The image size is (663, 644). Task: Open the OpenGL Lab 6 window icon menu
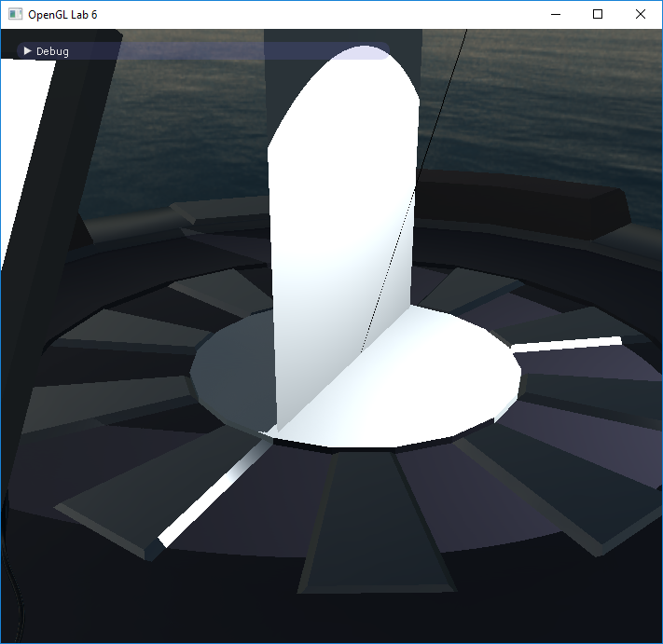pyautogui.click(x=15, y=14)
